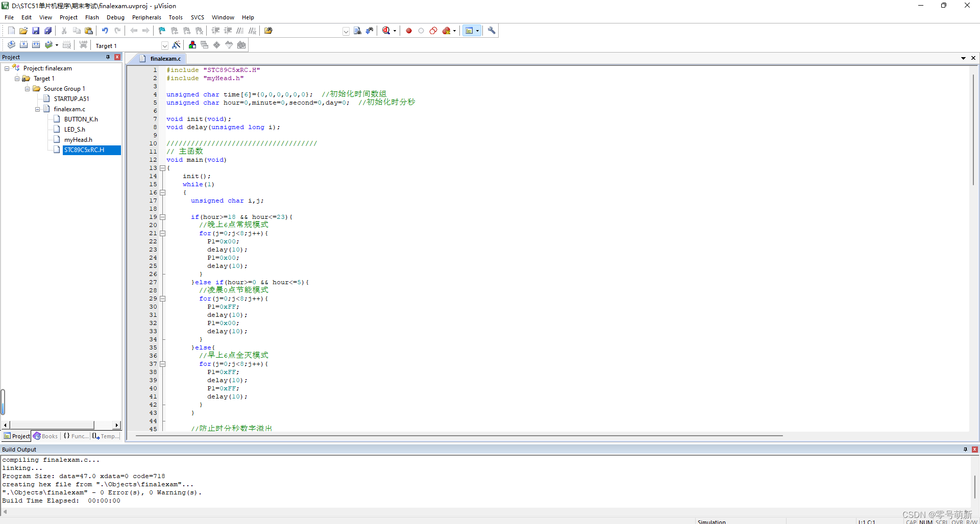Click the Indent selection icon
980x524 pixels.
[x=215, y=31]
